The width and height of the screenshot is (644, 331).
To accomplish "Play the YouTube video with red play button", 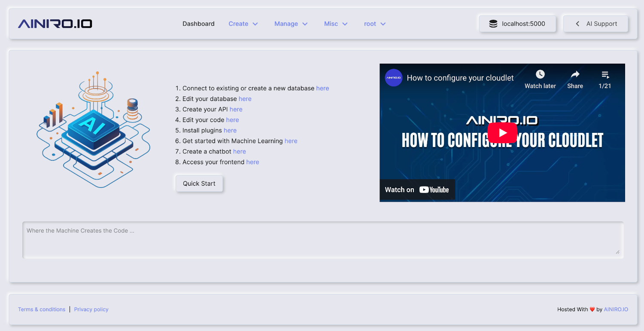I will tap(502, 133).
